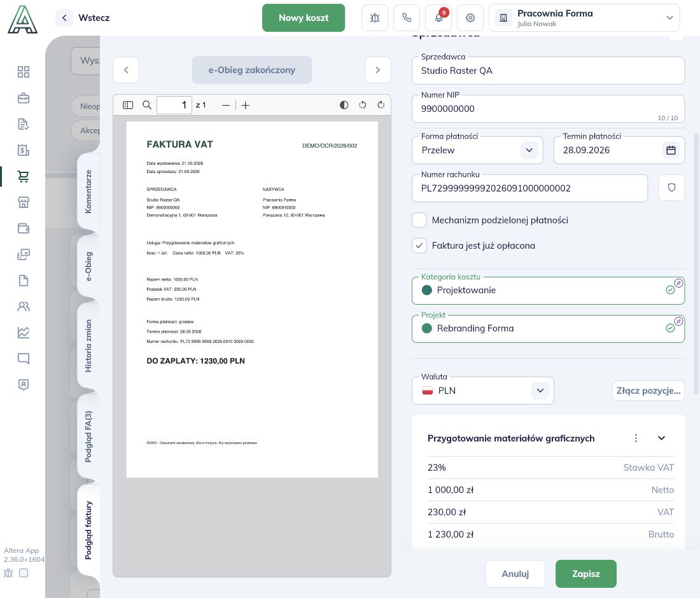This screenshot has height=598, width=700.
Task: Switch to Podgląd faktury side tab
Action: [x=88, y=530]
